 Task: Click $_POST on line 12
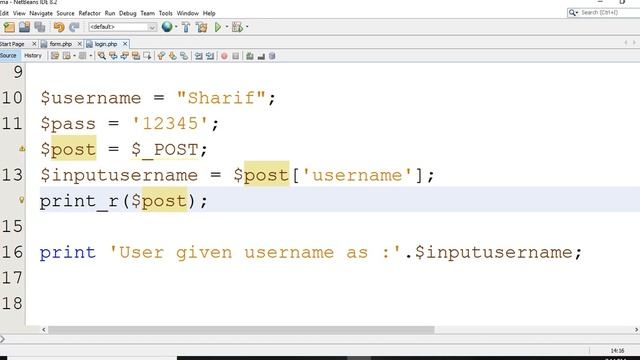[x=165, y=149]
